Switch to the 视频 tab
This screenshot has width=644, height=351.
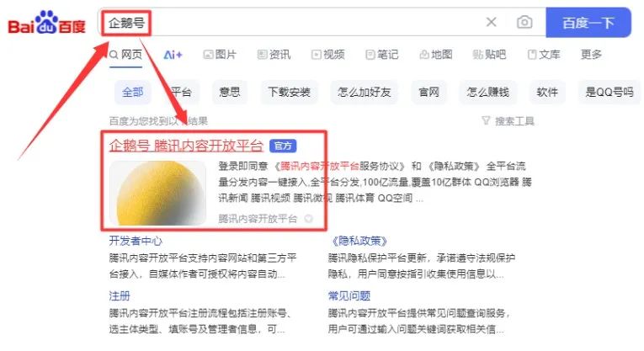(x=328, y=55)
